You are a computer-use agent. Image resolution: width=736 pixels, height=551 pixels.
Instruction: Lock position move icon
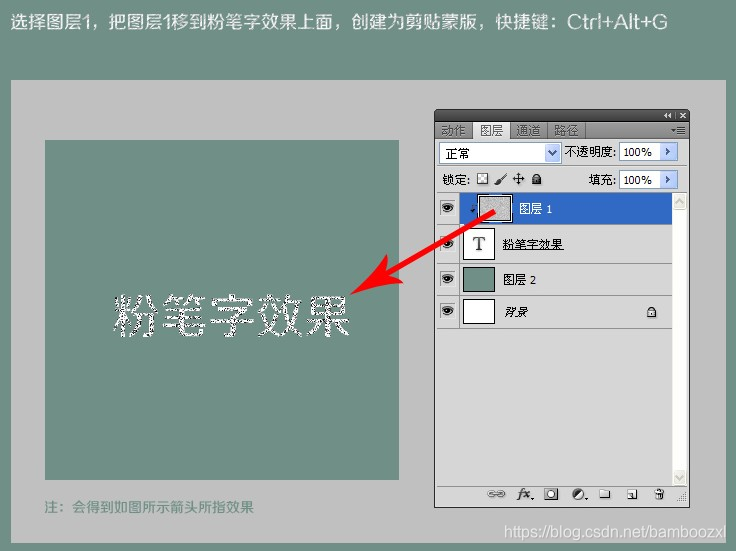tap(518, 179)
